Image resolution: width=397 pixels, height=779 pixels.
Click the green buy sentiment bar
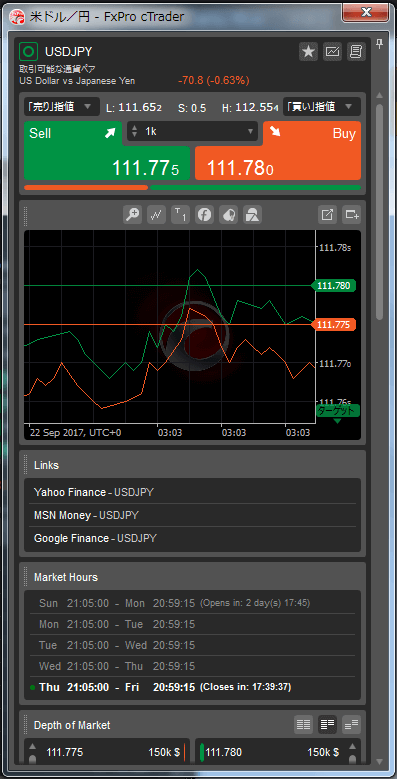(x=255, y=187)
